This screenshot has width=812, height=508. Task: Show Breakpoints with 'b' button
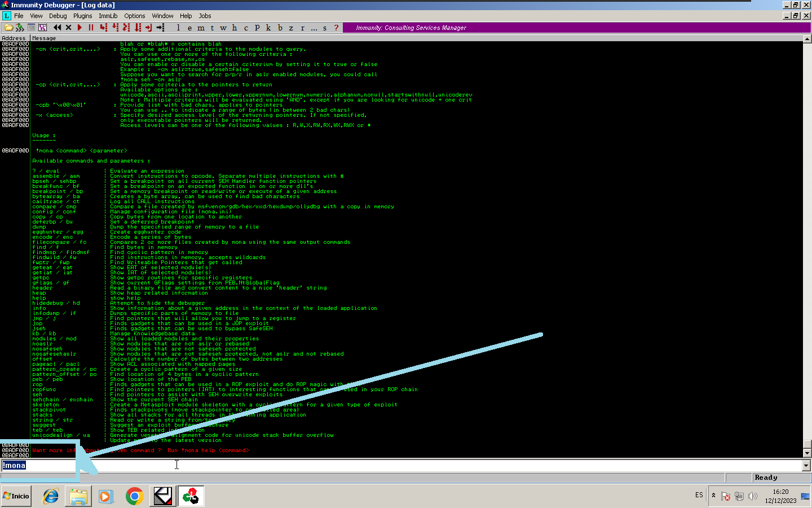280,28
